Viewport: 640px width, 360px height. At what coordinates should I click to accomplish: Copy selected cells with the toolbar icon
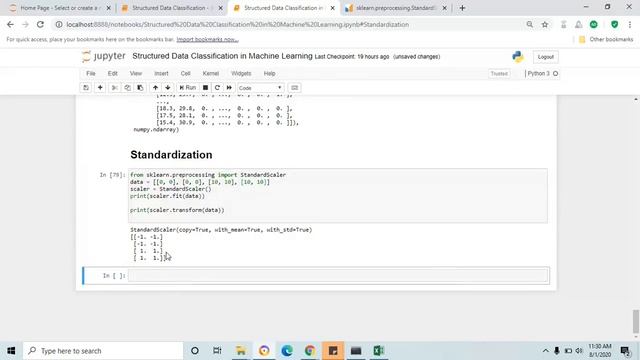point(127,88)
